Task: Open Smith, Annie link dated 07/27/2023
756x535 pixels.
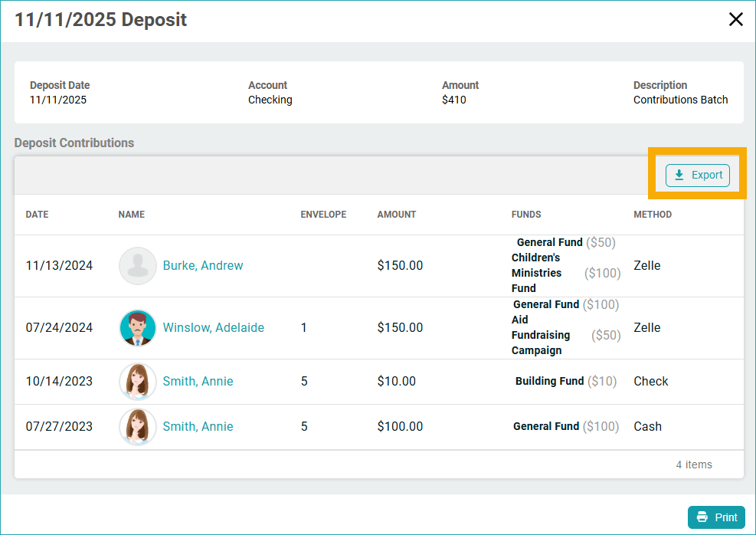Action: pos(198,427)
